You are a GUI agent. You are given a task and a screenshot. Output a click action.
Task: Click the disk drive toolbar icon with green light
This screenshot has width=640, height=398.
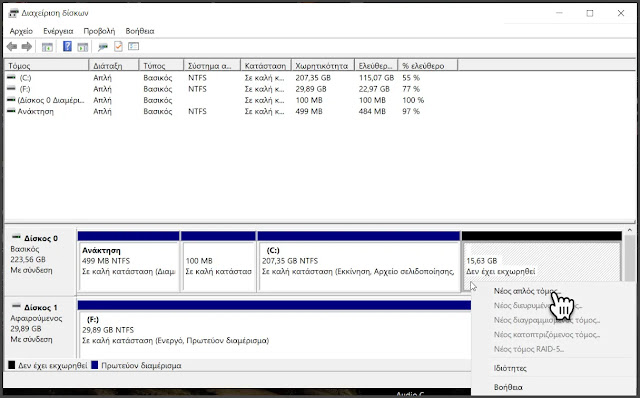103,47
